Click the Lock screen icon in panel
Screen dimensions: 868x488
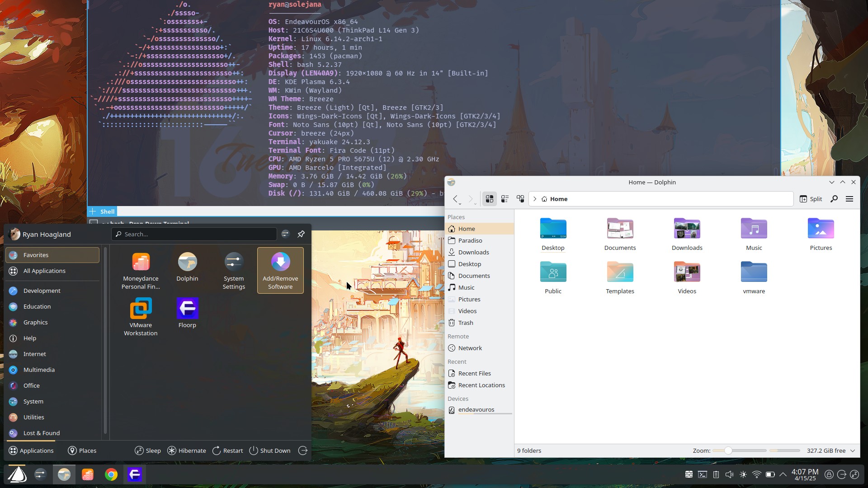tap(829, 474)
